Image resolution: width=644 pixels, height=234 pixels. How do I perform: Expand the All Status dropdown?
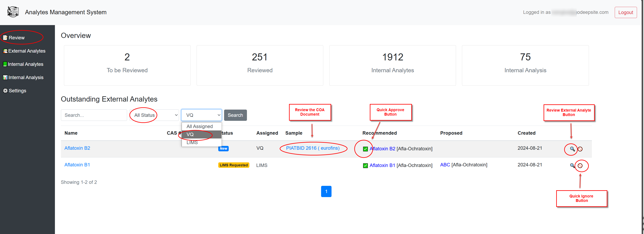(154, 115)
